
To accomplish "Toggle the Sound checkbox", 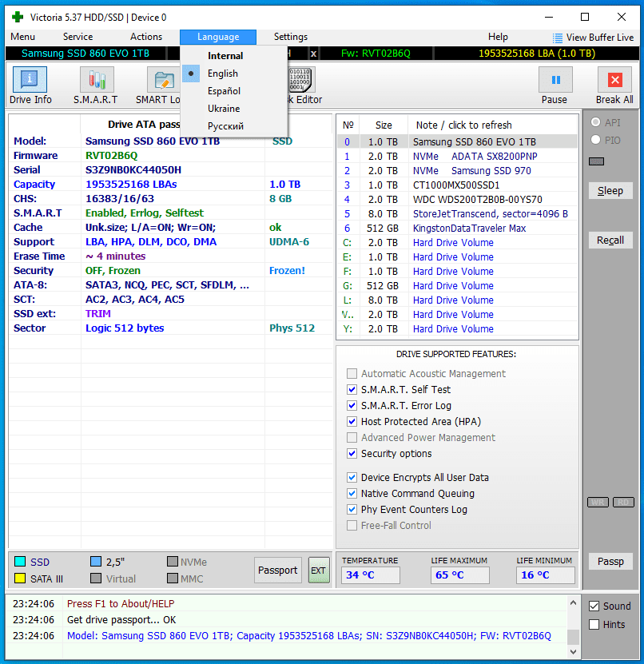I will (x=594, y=606).
